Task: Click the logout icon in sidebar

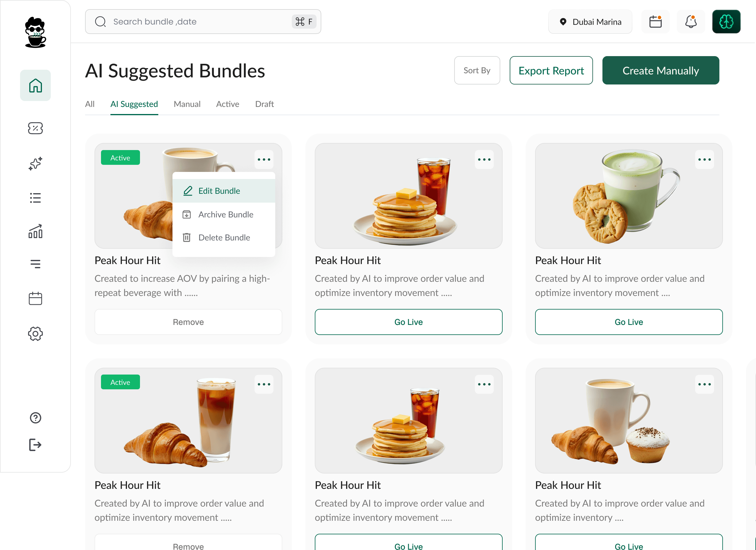Action: 35,445
